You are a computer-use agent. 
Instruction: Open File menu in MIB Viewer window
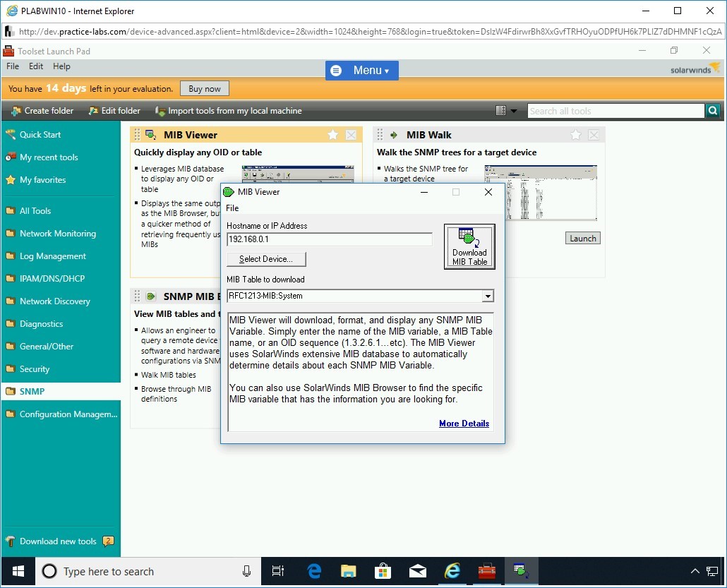[x=232, y=208]
